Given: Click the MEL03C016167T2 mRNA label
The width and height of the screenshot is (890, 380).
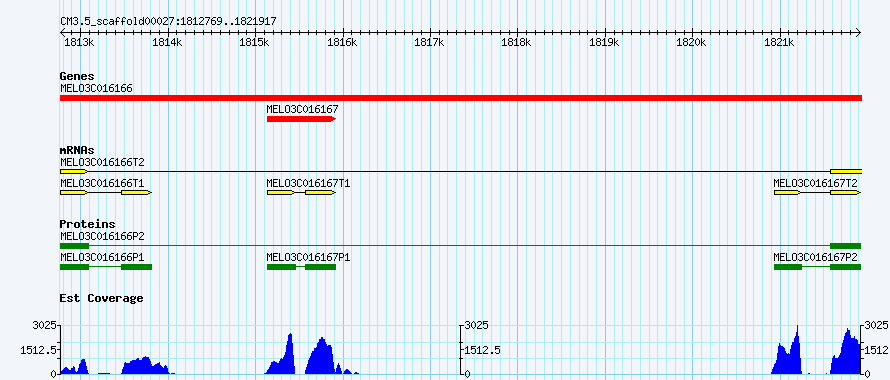Looking at the screenshot, I should tap(815, 183).
